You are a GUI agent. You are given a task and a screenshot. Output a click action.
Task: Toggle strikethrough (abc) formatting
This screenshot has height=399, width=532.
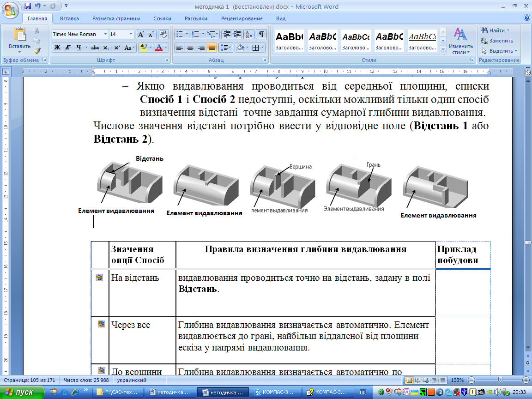[95, 48]
